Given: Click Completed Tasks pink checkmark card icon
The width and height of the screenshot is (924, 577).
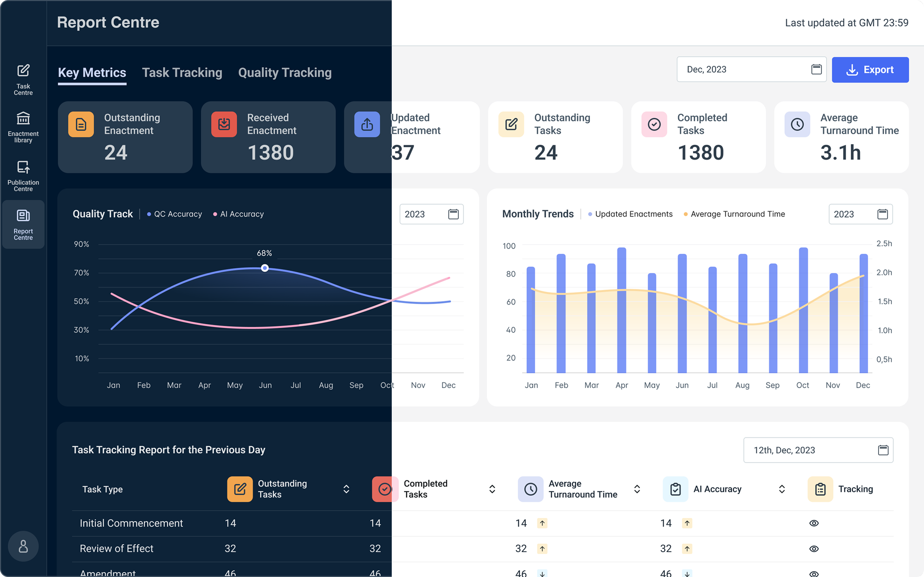Looking at the screenshot, I should pyautogui.click(x=654, y=124).
